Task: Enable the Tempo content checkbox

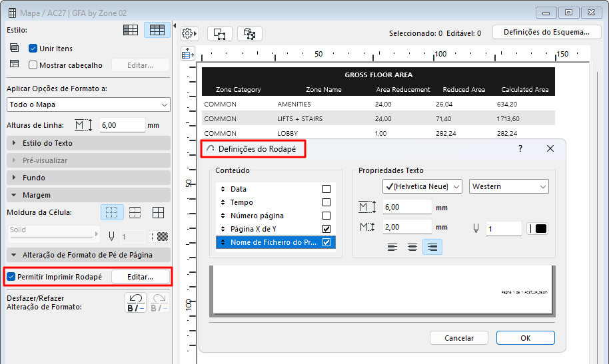Action: (326, 202)
